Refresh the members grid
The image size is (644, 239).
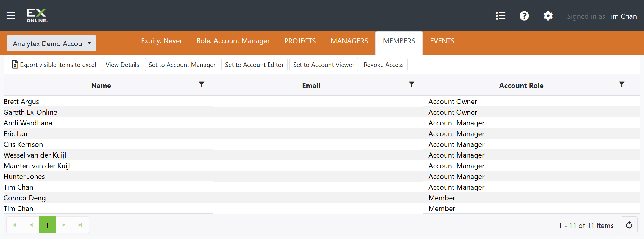pos(629,225)
